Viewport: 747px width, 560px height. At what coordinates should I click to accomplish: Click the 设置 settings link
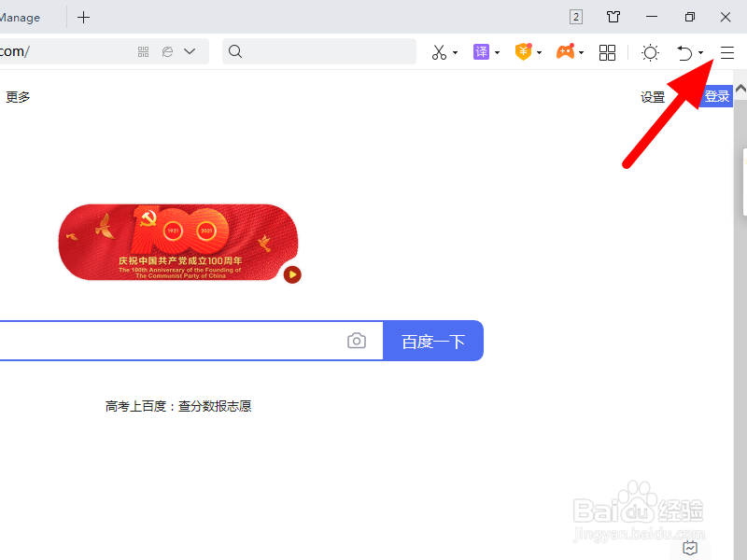pyautogui.click(x=653, y=96)
